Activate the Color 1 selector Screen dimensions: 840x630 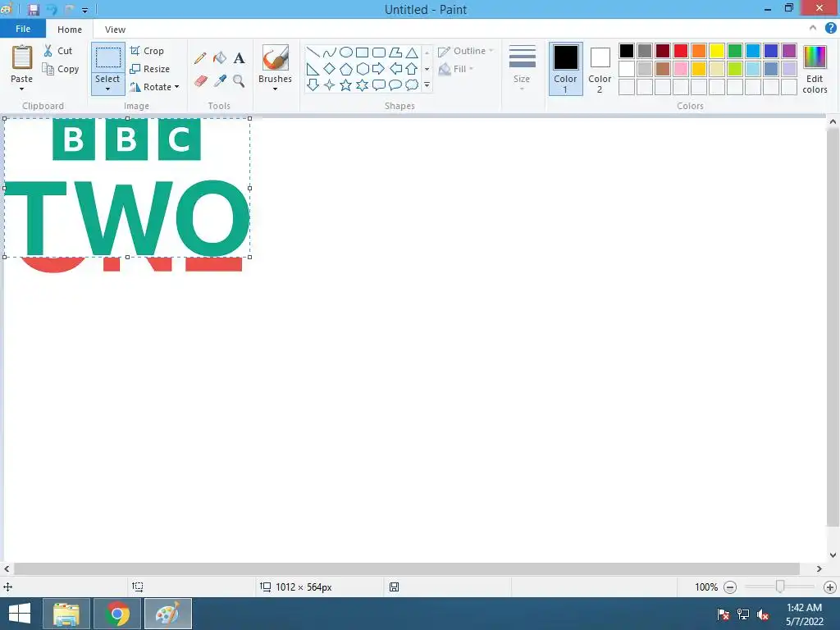565,69
